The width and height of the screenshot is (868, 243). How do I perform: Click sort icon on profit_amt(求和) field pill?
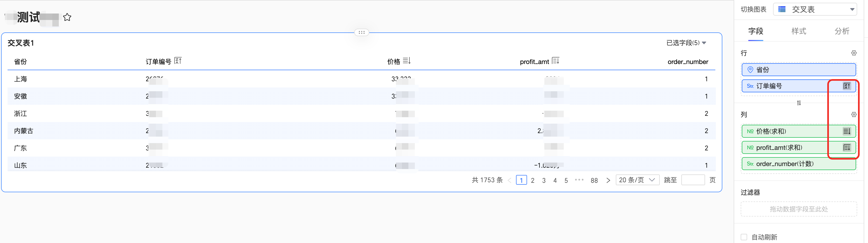tap(846, 147)
